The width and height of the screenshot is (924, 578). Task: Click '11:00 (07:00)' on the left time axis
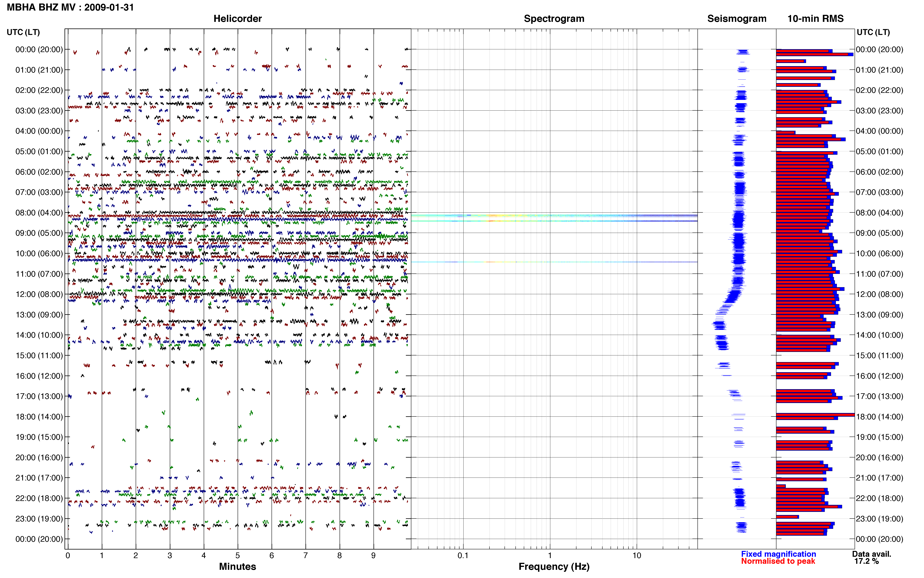tap(39, 274)
